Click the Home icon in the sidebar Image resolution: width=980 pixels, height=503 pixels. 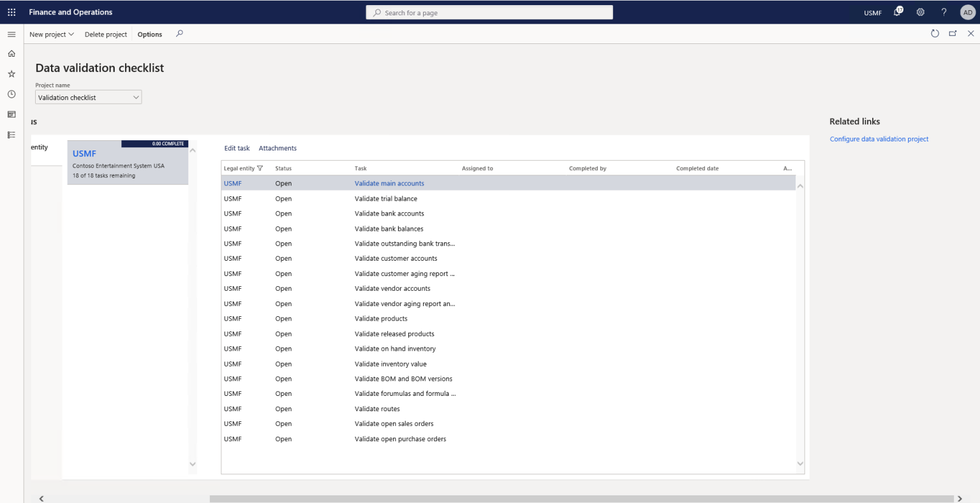[11, 54]
